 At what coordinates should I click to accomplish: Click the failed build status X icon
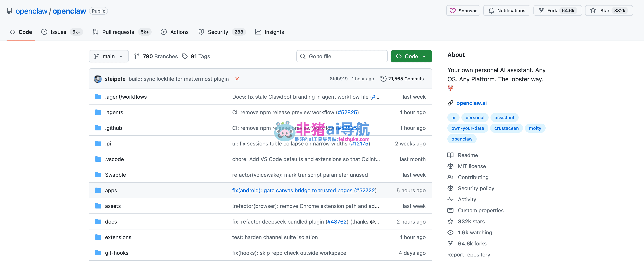pyautogui.click(x=237, y=79)
